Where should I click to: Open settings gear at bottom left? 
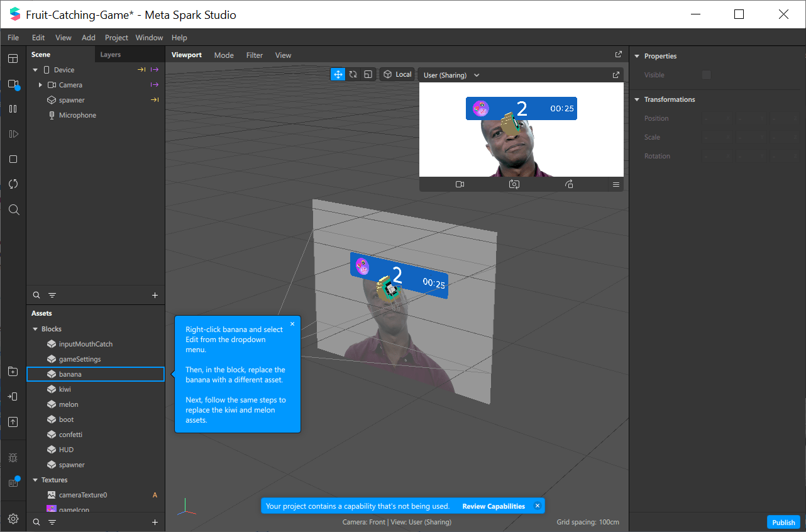tap(13, 519)
